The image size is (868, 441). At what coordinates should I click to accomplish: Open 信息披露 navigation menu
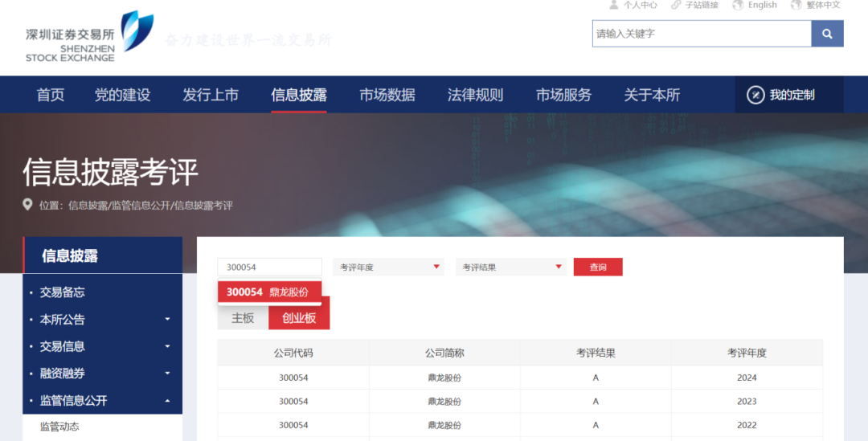pos(299,95)
